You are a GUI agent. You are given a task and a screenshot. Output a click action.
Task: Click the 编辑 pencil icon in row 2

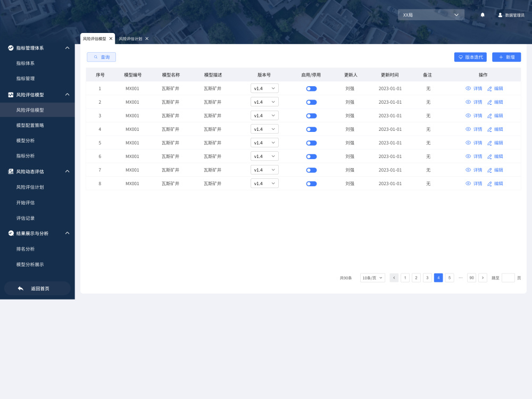coord(489,102)
